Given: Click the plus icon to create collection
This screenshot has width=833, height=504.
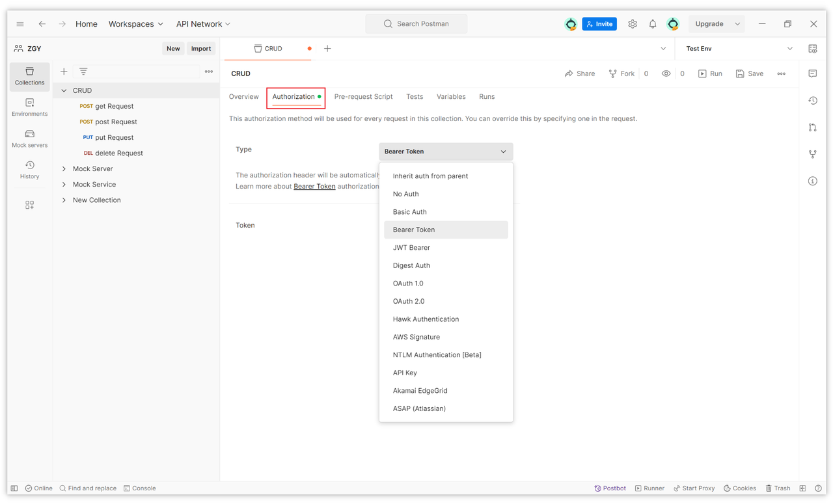Looking at the screenshot, I should coord(64,72).
